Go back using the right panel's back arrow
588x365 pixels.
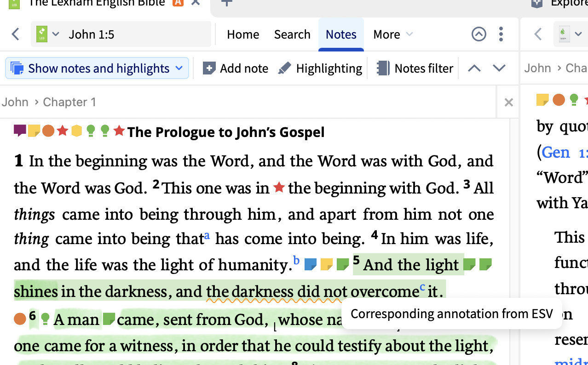point(538,34)
